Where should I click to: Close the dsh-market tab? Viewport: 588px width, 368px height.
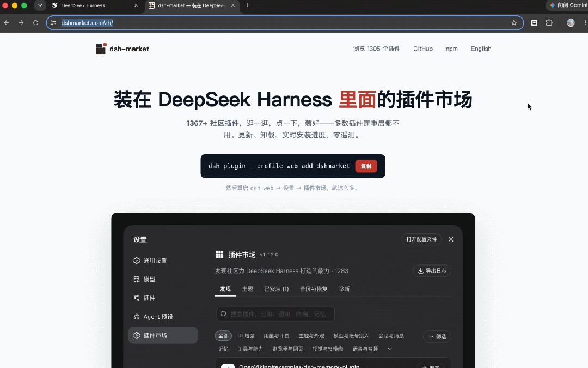click(233, 5)
